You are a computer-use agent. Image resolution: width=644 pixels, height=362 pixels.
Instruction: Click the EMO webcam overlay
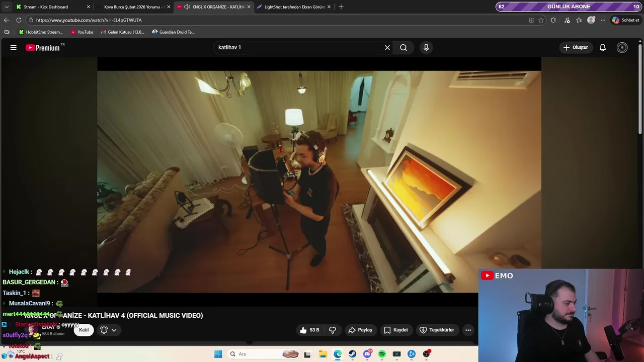tap(561, 315)
